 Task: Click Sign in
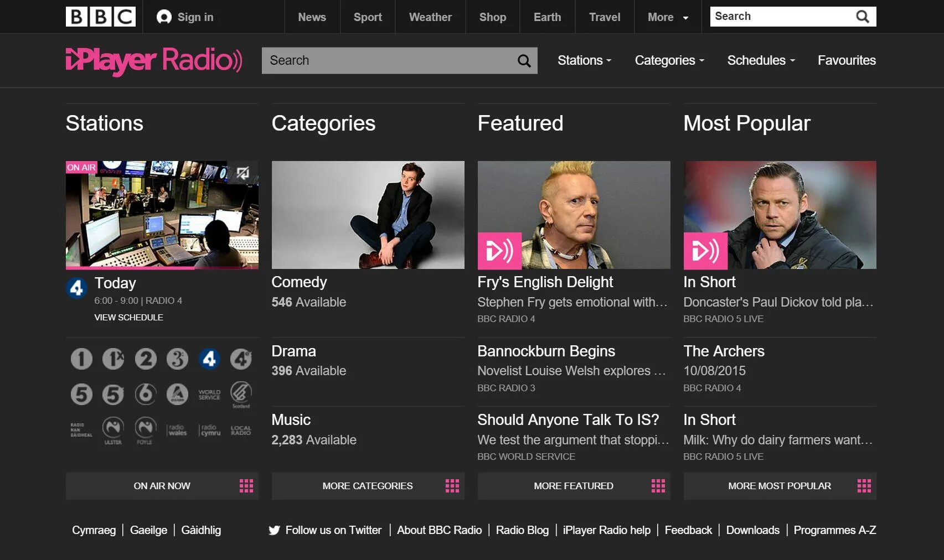pos(185,17)
